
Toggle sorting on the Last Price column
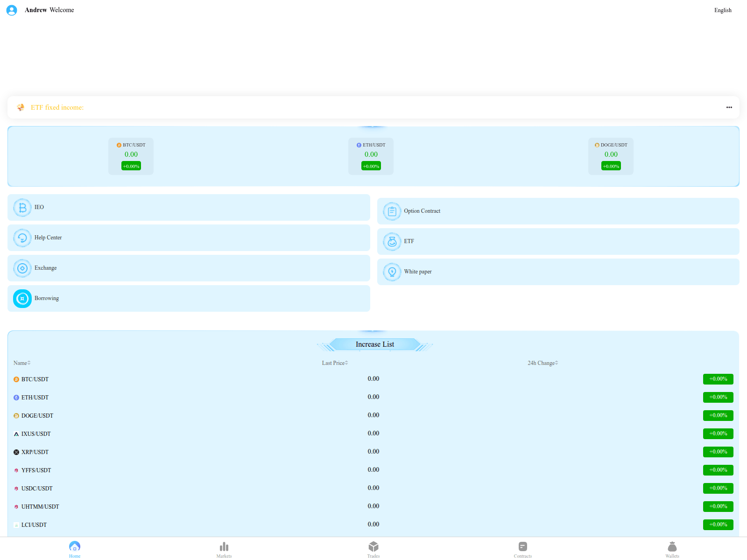coord(334,363)
